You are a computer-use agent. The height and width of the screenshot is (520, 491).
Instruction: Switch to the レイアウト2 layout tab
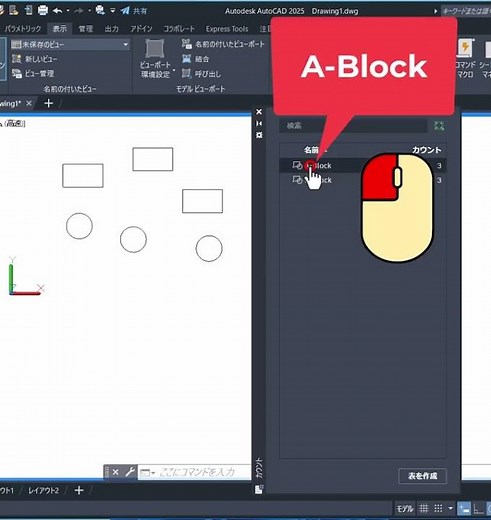point(43,490)
